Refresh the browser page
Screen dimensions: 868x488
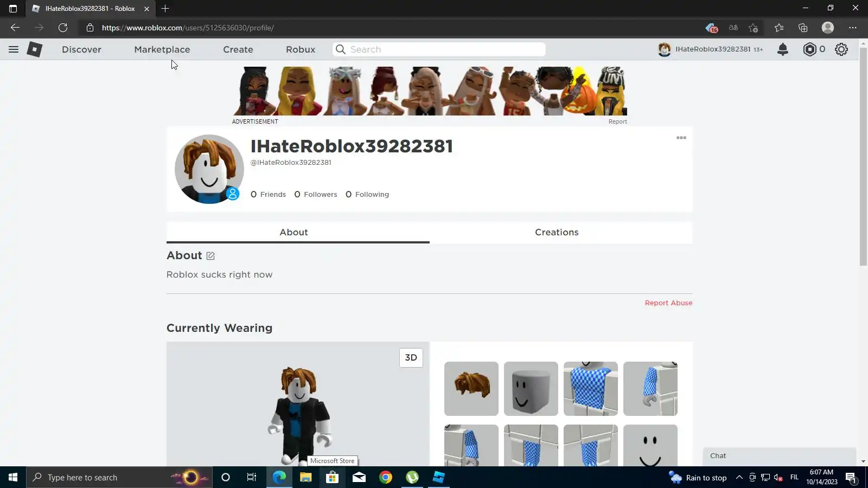(x=63, y=28)
